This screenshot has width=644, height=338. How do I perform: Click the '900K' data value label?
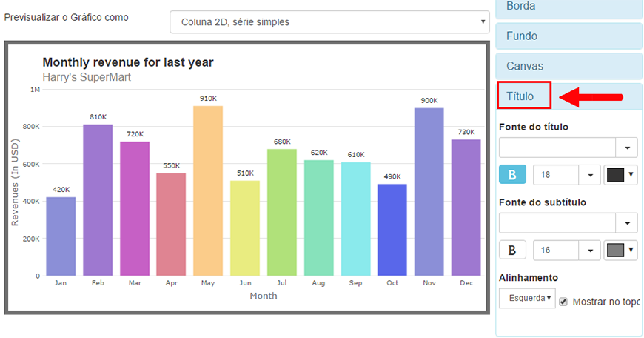pos(429,101)
